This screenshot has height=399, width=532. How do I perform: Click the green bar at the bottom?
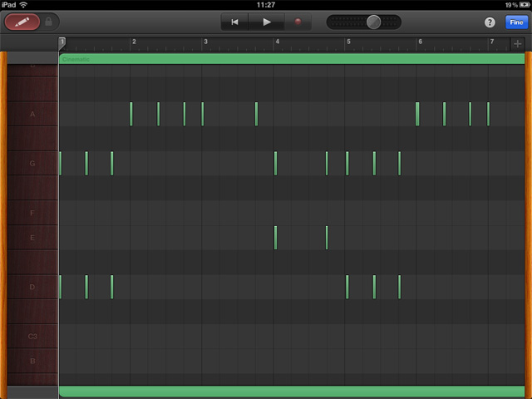[x=291, y=391]
